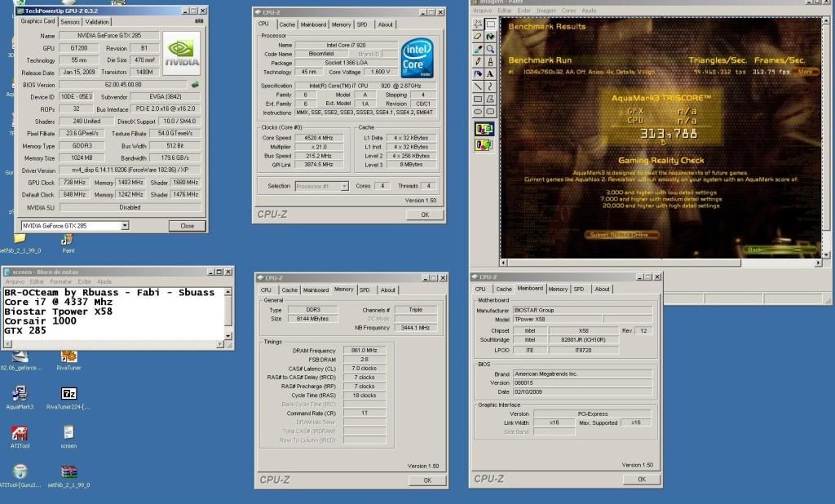
Task: Activate the Text tool in Paint
Action: coord(490,74)
